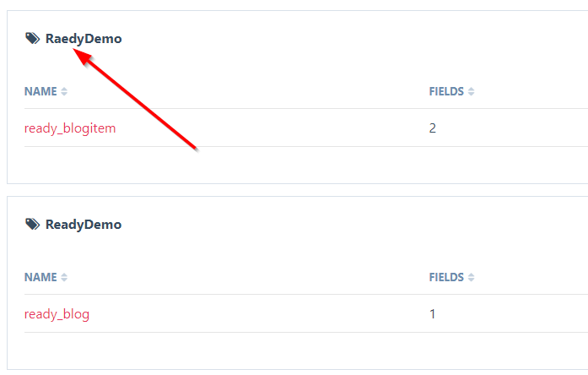Click the tag icon beside RaedyDemo

pos(32,38)
